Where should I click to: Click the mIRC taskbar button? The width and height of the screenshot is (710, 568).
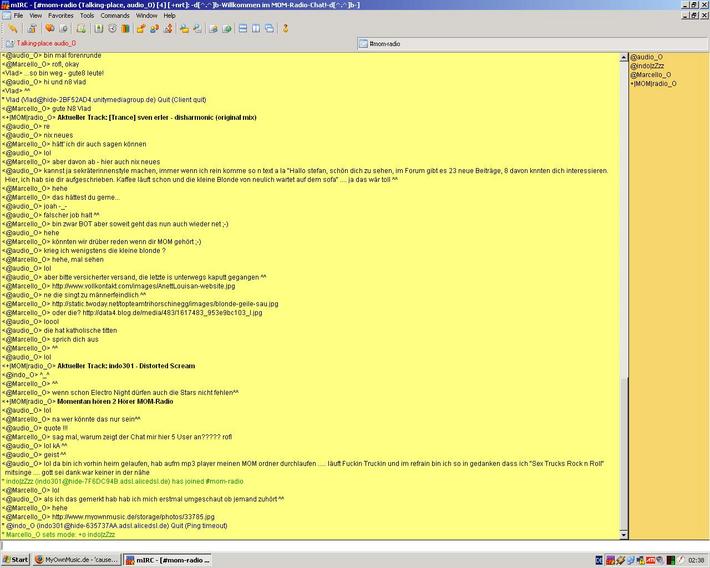(x=168, y=560)
